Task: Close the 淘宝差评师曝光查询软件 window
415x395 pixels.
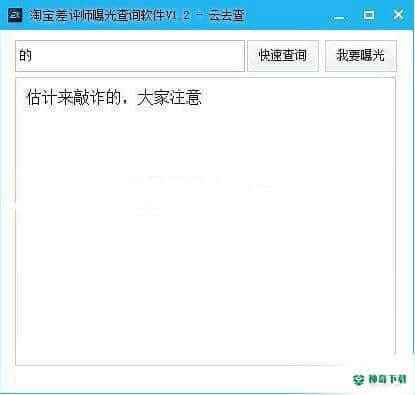Action: 398,15
